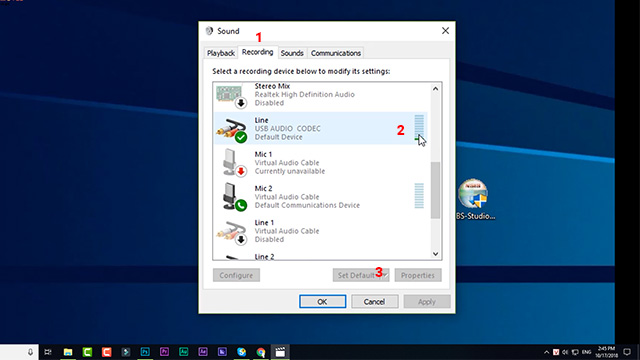This screenshot has width=640, height=360.
Task: Close the Sound dialog
Action: point(445,31)
